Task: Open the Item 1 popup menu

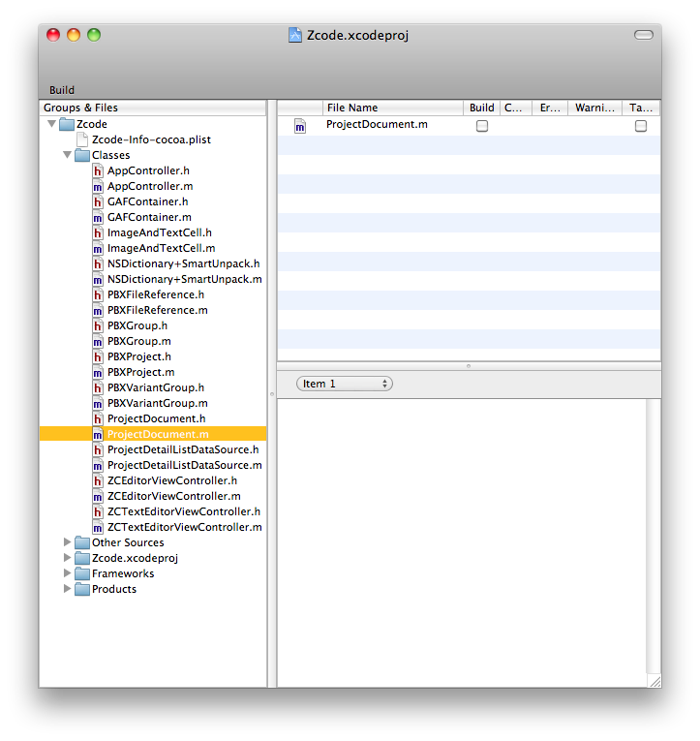Action: pos(345,384)
